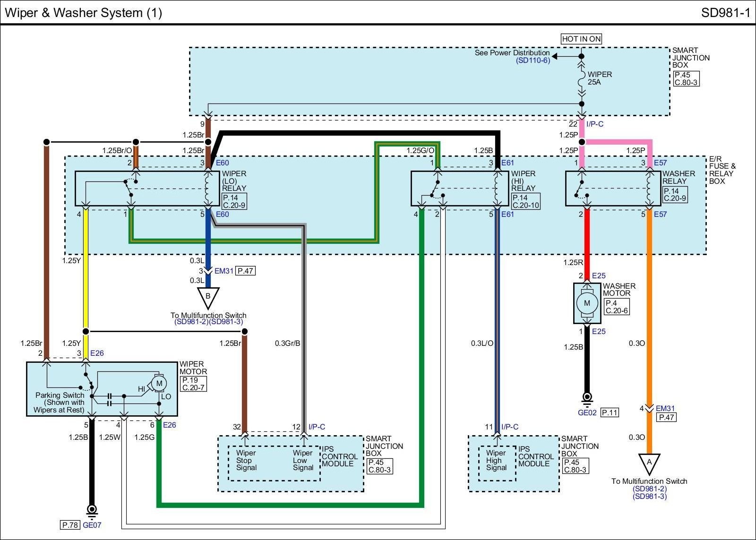The height and width of the screenshot is (540, 756).
Task: Select the WIPER 25A fuse symbol
Action: [582, 78]
